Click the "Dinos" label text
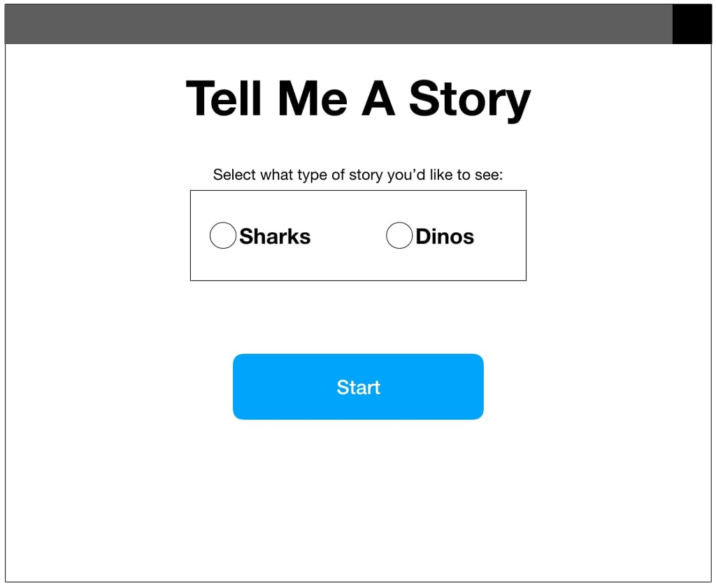The height and width of the screenshot is (588, 716). [x=445, y=236]
